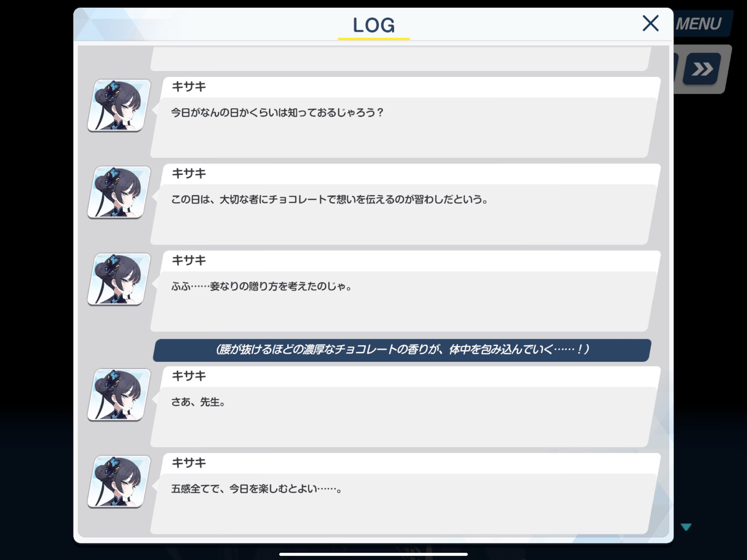The image size is (747, 560).
Task: Click Kisaki's avatar next to 五感全てで line
Action: click(119, 482)
